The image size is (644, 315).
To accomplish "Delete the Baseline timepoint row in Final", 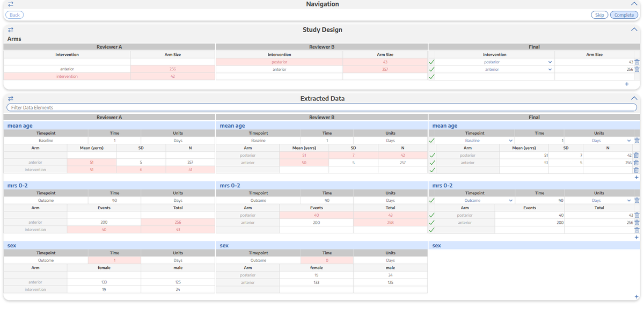I will click(x=637, y=141).
